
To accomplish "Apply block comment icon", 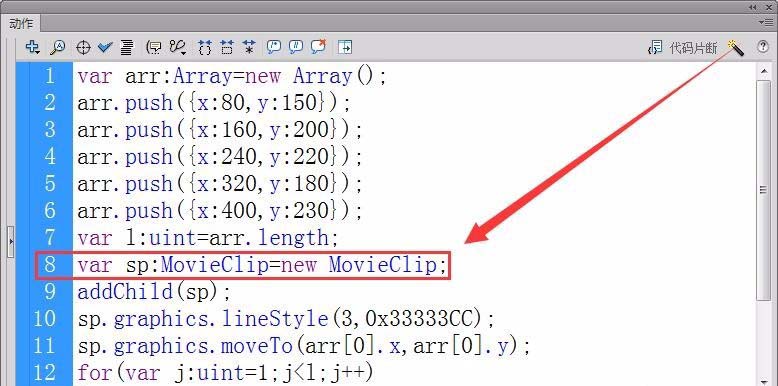I will tap(273, 47).
